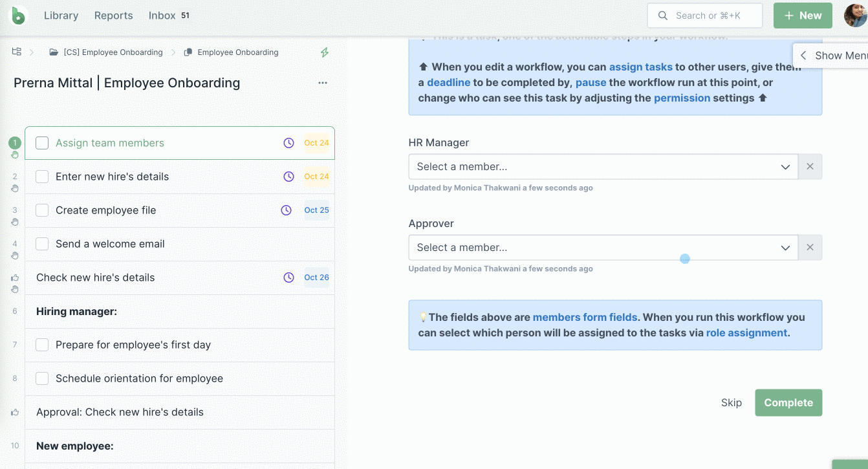Click Show Menu panel button
Image resolution: width=868 pixels, height=469 pixels.
831,56
